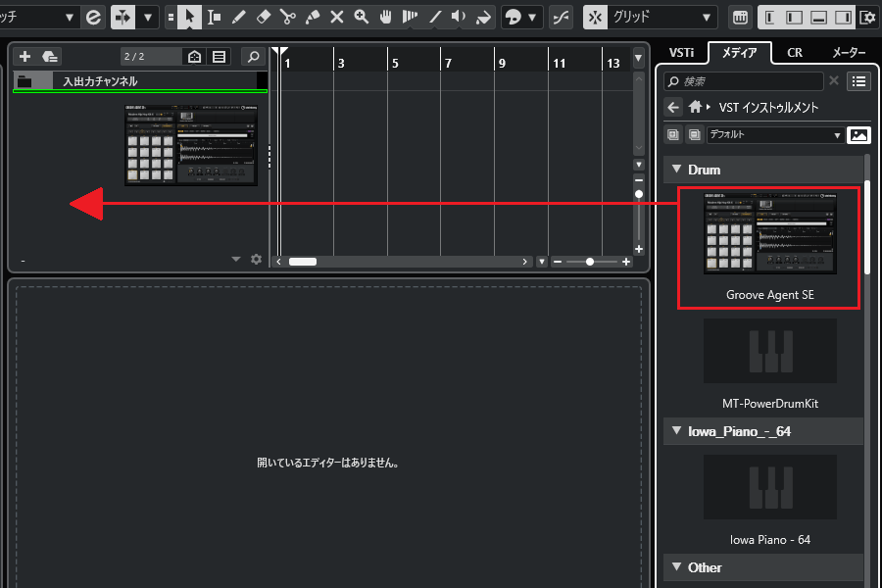Toggle Snap to zero crossing button

tap(561, 18)
